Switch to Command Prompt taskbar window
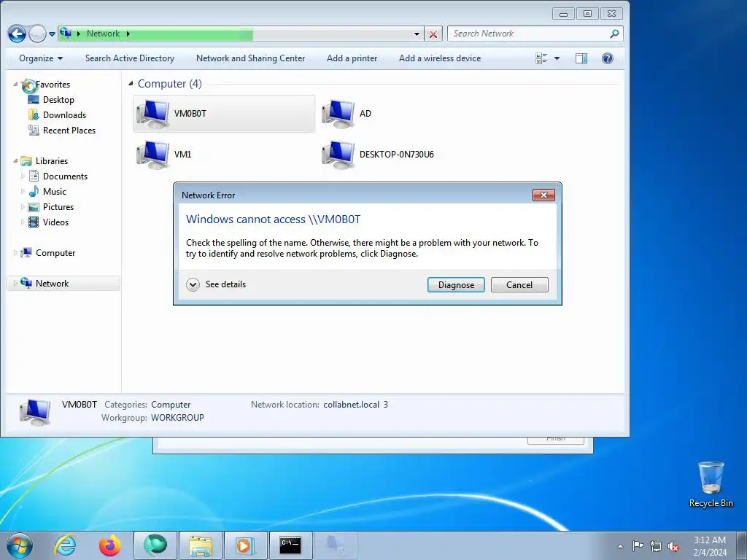 (x=290, y=545)
